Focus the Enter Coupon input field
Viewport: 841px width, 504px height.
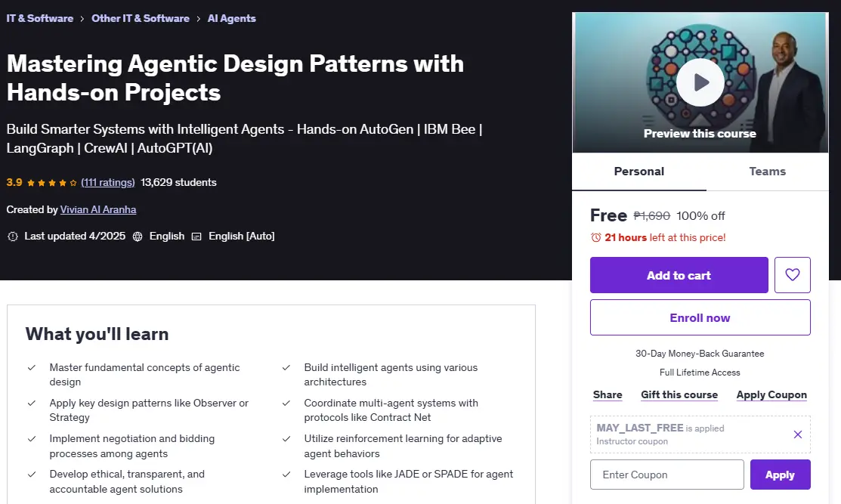[666, 475]
